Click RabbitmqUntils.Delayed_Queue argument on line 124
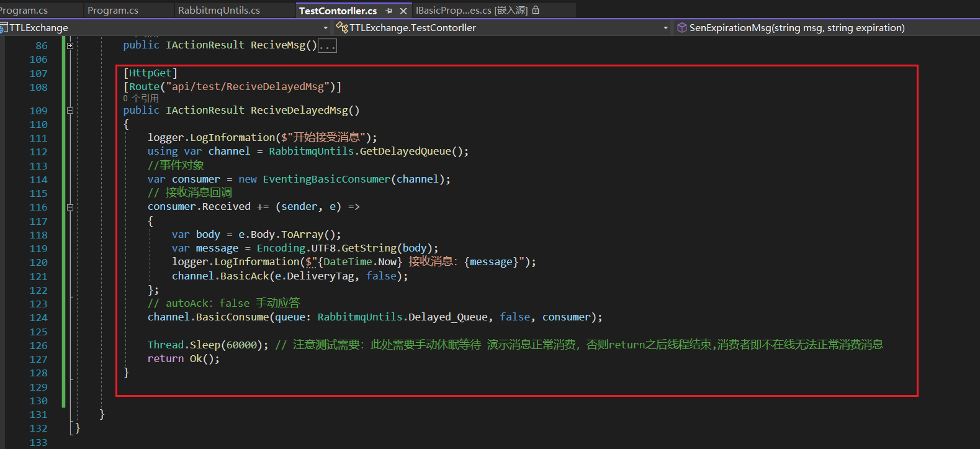Viewport: 980px width, 449px height. [x=402, y=317]
